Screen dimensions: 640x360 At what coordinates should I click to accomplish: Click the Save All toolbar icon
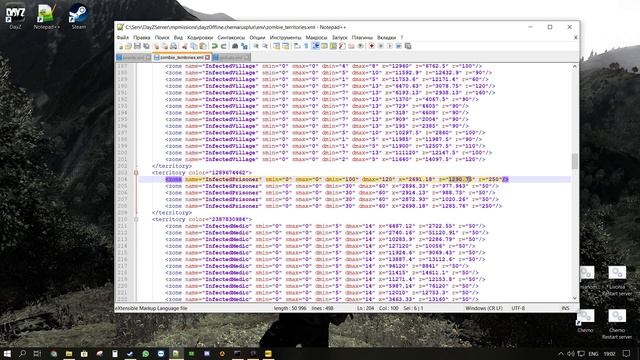pos(146,46)
